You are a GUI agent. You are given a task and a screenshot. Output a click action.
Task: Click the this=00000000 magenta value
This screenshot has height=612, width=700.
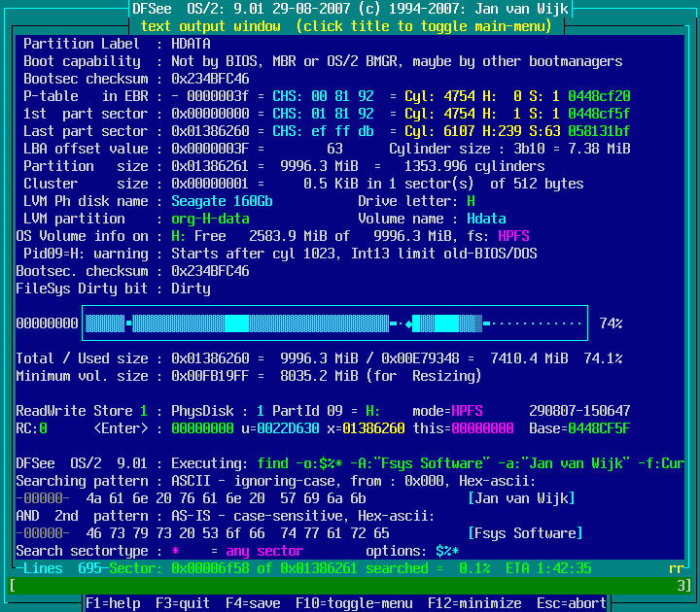(x=463, y=428)
